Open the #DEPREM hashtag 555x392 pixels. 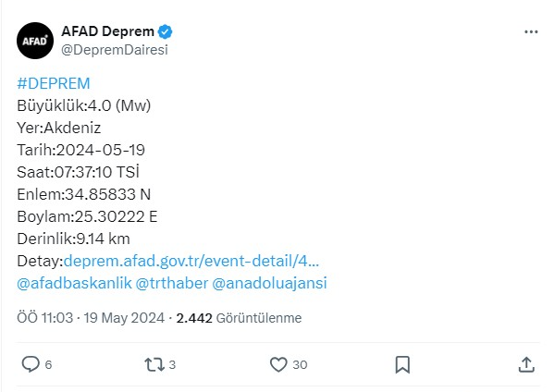[x=54, y=84]
